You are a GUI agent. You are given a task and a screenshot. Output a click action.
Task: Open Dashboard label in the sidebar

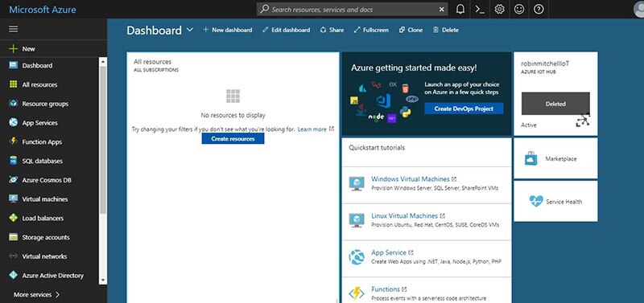tap(37, 66)
